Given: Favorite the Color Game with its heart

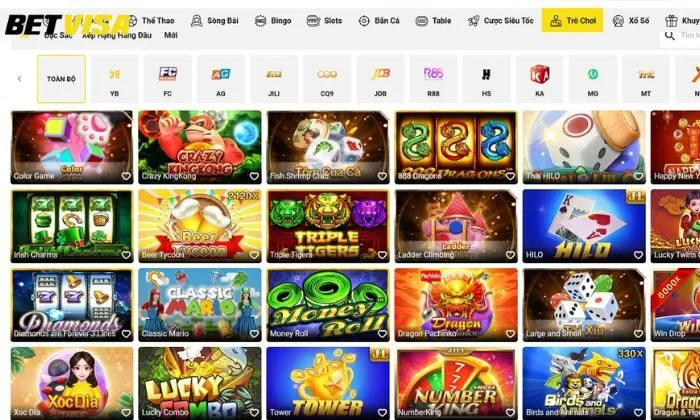Looking at the screenshot, I should tap(126, 176).
